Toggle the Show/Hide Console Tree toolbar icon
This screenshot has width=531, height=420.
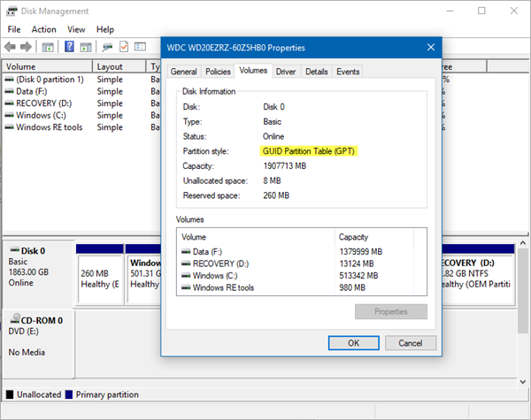tap(48, 46)
